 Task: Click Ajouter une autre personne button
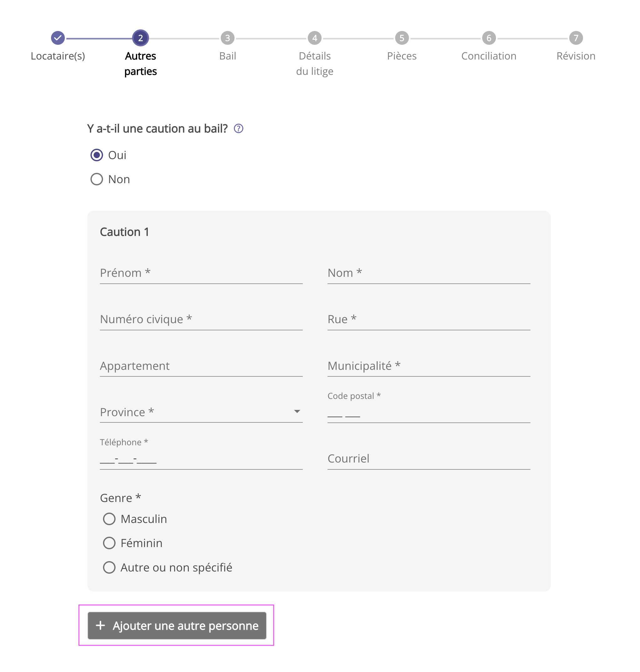(177, 625)
